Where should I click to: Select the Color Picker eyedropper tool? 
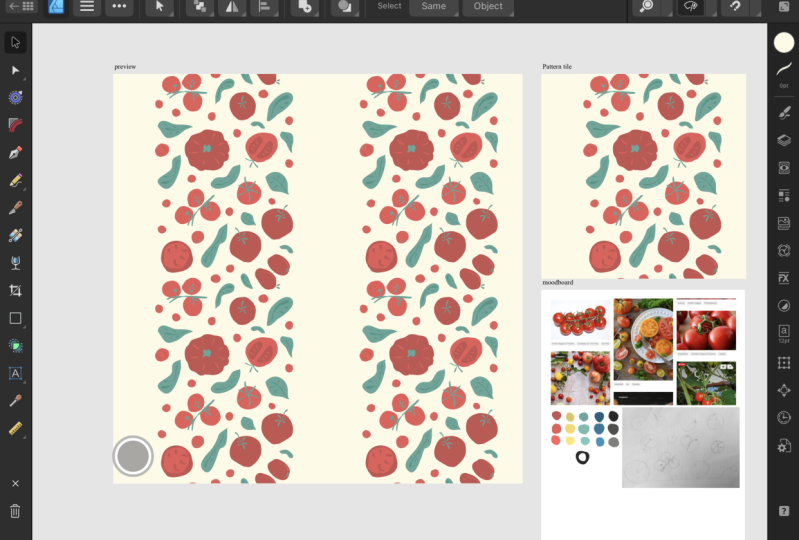pos(15,401)
